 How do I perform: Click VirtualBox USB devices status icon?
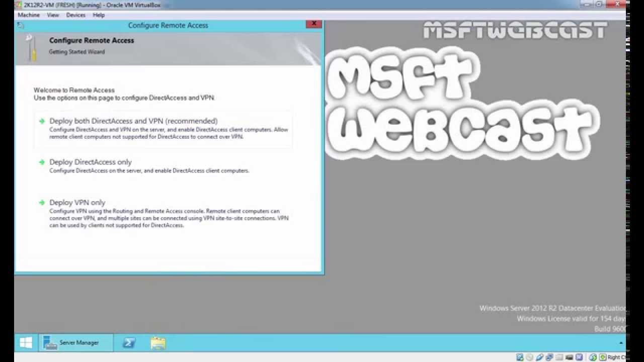pyautogui.click(x=539, y=357)
